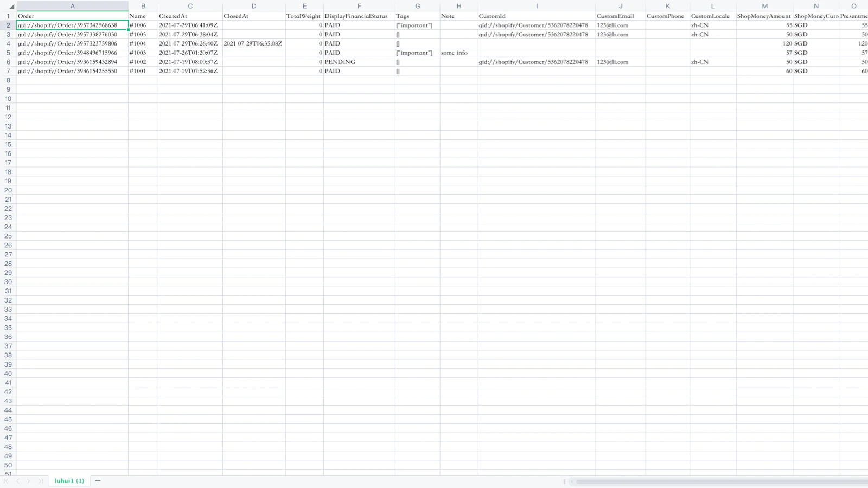868x488 pixels.
Task: Click the select-all corner triangle
Action: 11,7
